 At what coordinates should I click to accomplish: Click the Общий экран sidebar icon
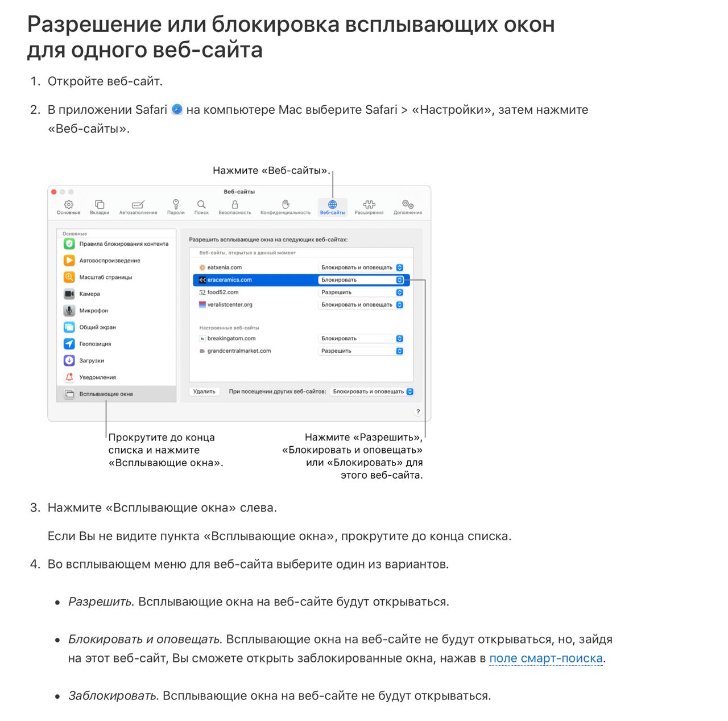pos(69,327)
